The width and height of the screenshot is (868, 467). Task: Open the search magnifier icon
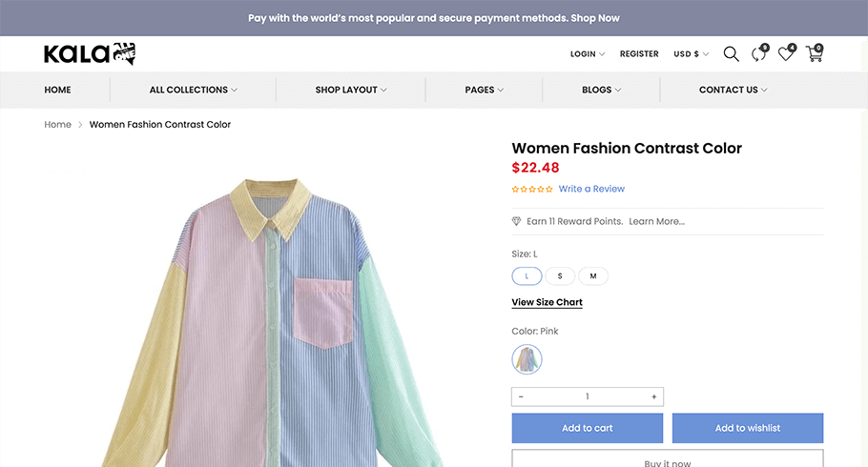coord(731,53)
